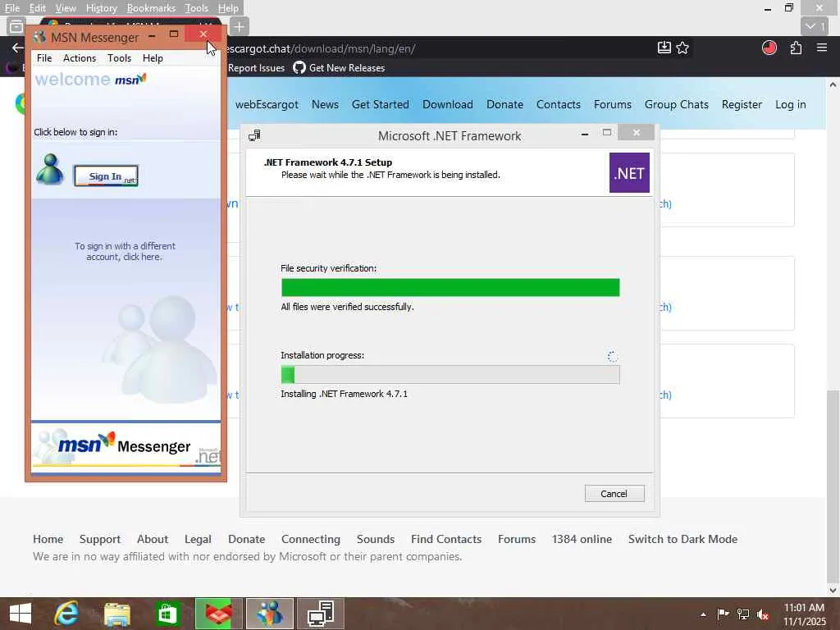Open the News page link
This screenshot has height=630, width=840.
(x=325, y=104)
